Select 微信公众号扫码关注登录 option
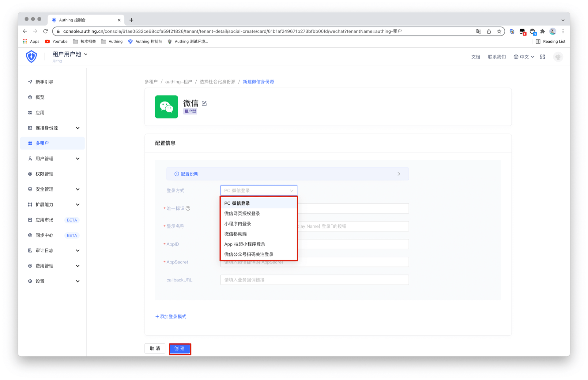Viewport: 588px width, 380px height. point(249,254)
